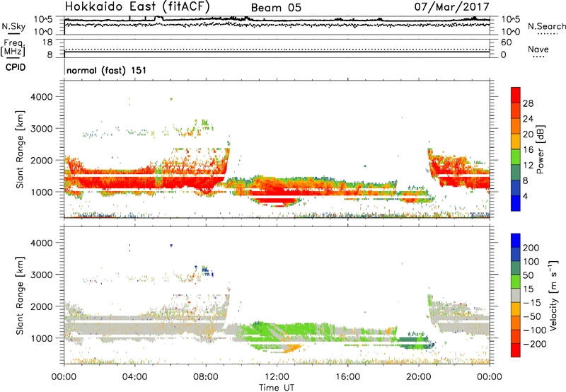Click the solid frequency line in Freq panel

pyautogui.click(x=277, y=52)
